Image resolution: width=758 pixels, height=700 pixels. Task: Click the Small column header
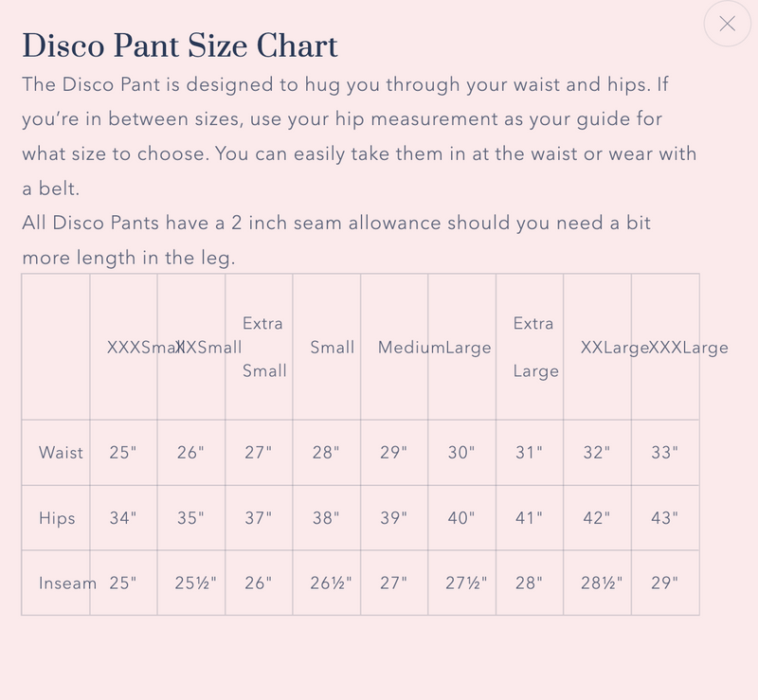click(333, 348)
